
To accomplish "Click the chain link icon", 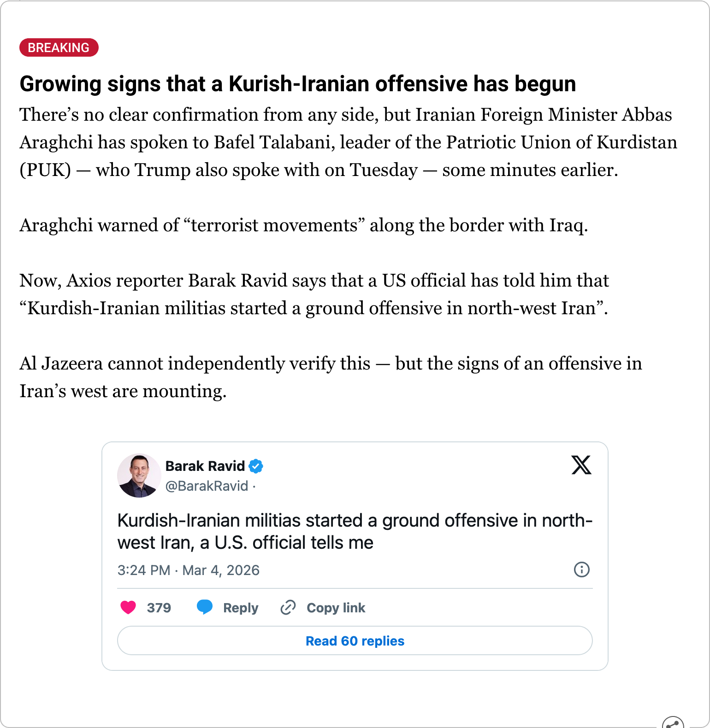I will [288, 608].
